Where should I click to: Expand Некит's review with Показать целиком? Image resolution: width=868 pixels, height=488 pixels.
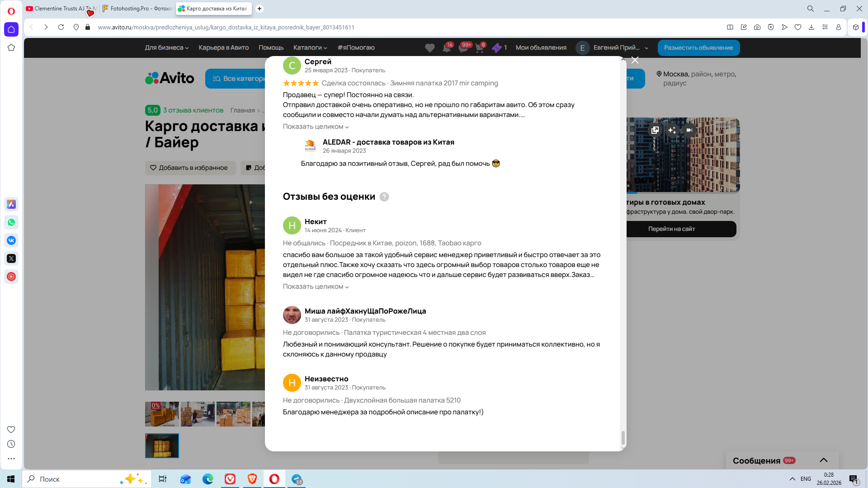point(316,286)
